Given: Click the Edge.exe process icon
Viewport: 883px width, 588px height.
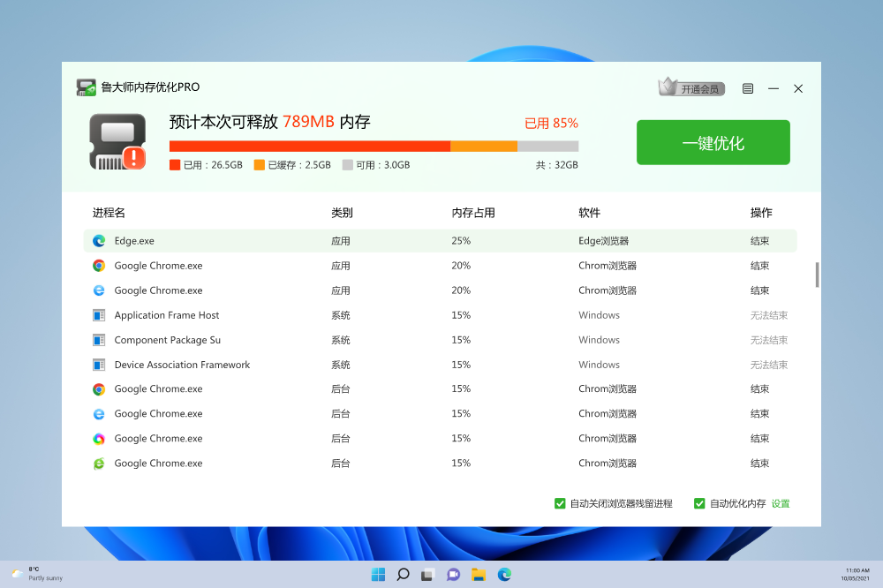Looking at the screenshot, I should click(99, 241).
